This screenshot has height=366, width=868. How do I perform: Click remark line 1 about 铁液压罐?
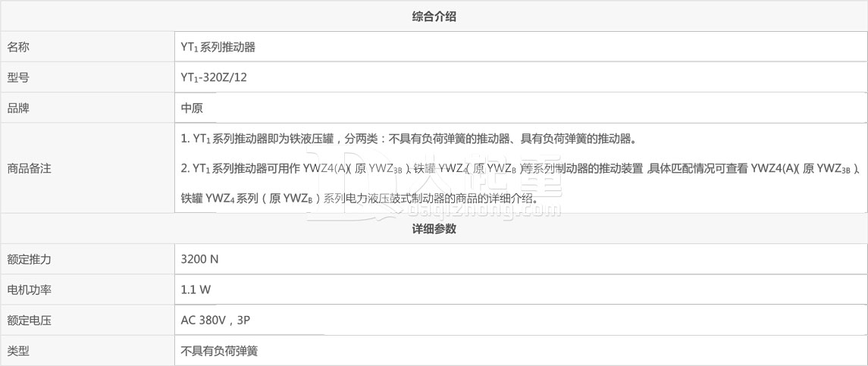click(x=409, y=139)
